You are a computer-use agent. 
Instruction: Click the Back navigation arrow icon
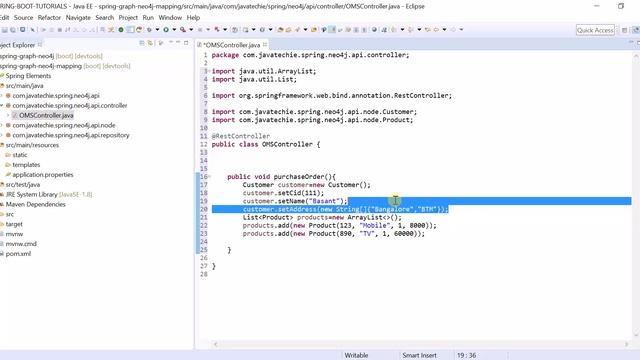[x=436, y=29]
